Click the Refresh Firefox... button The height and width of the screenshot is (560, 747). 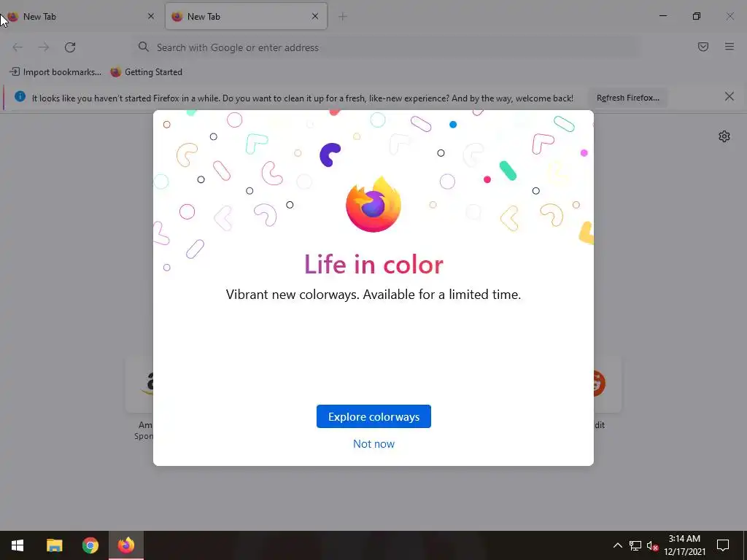pos(628,98)
